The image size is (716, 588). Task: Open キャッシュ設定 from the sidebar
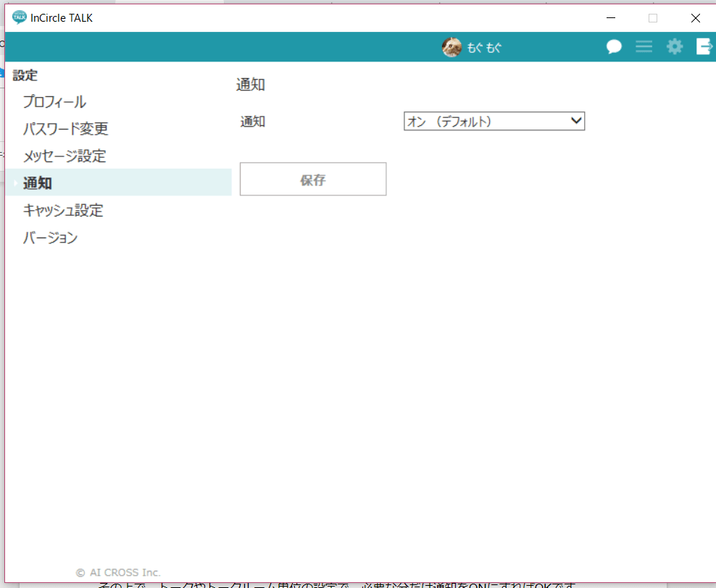[63, 211]
